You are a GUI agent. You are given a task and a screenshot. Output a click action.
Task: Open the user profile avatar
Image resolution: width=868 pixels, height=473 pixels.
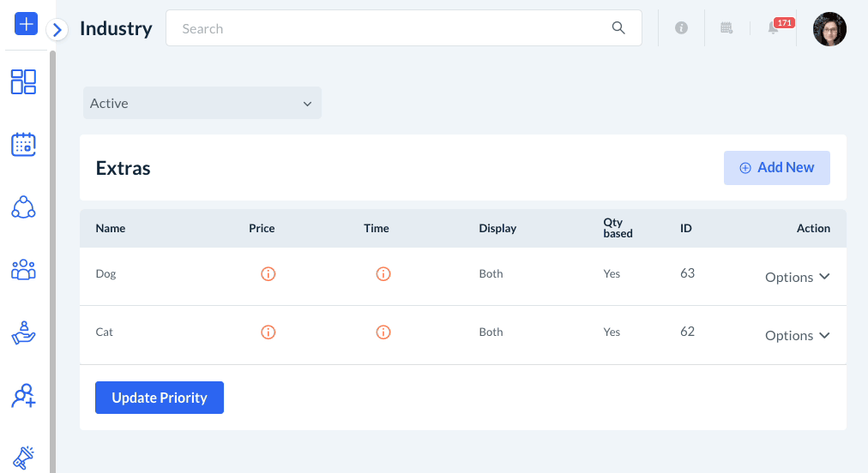coord(829,29)
